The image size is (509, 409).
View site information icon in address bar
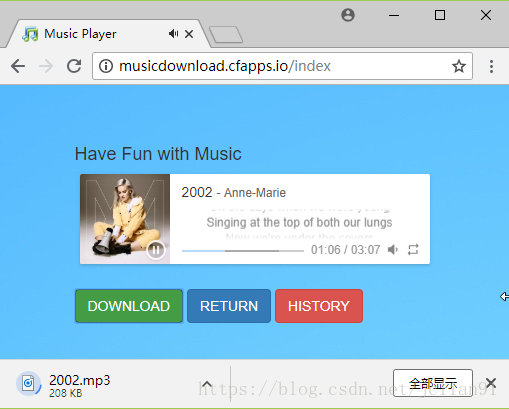pyautogui.click(x=106, y=66)
